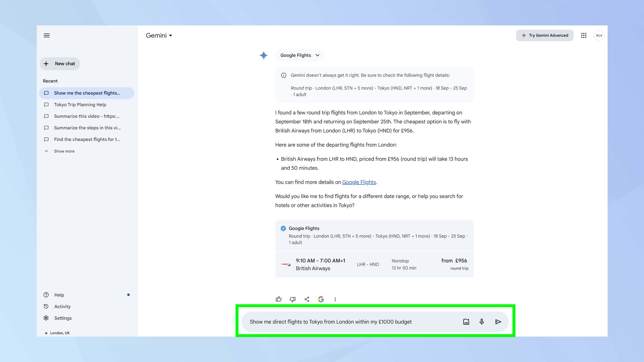Click the 'Nonstop' flight label
Screen dimensions: 644x362
click(x=400, y=261)
